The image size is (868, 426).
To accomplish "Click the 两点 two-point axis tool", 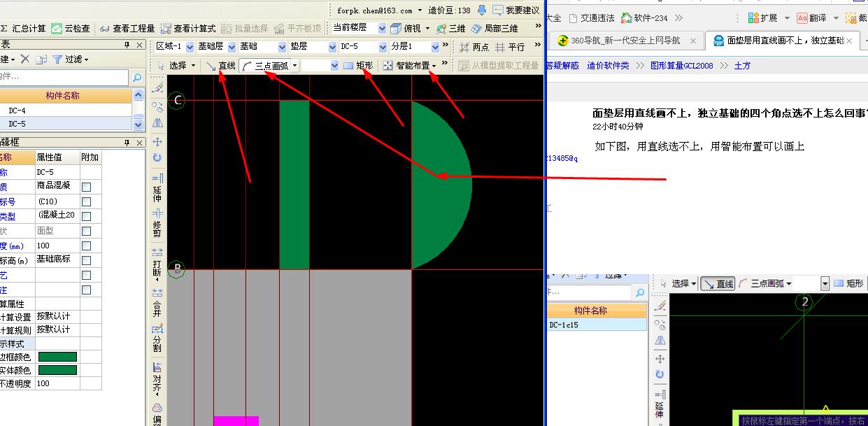I will tap(474, 48).
